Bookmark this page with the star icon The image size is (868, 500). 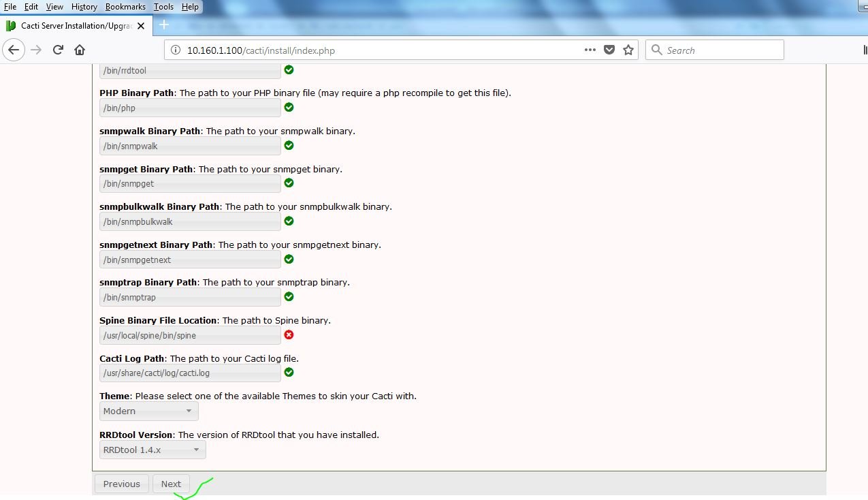[628, 50]
